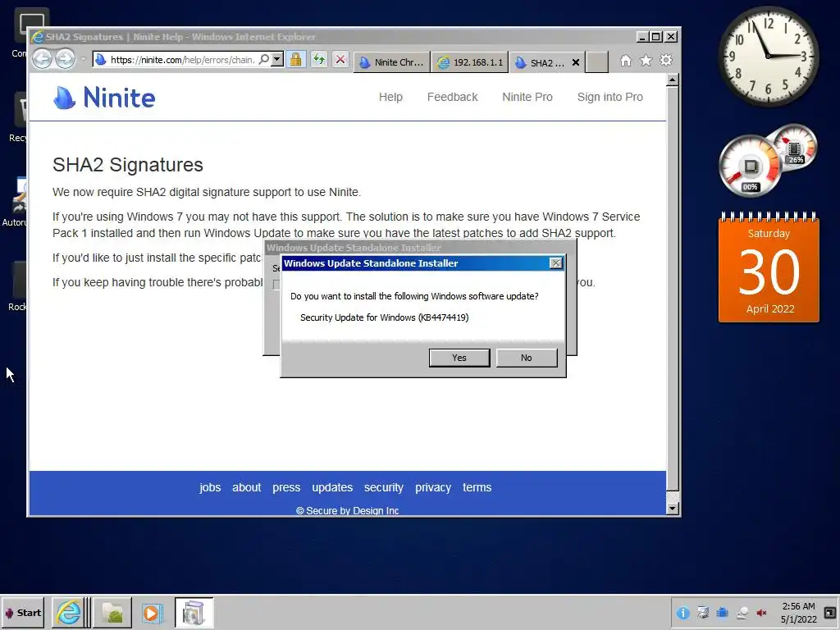
Task: Open the Feedback link
Action: (452, 97)
